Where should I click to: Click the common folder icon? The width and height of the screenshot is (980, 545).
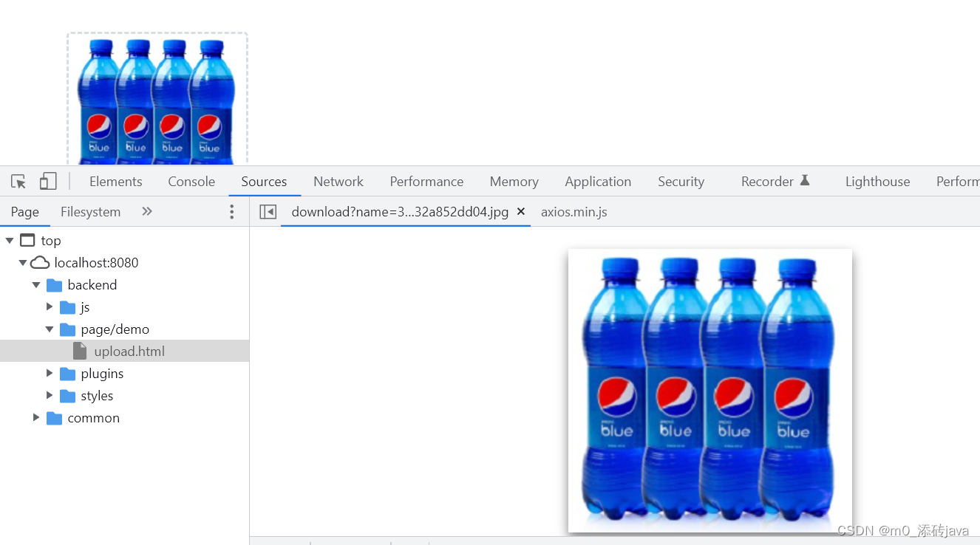click(54, 418)
